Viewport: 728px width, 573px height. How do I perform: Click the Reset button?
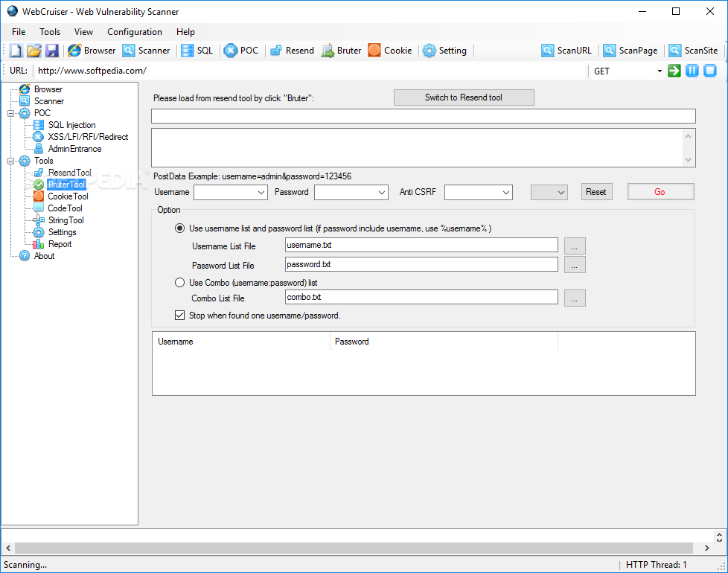tap(596, 192)
